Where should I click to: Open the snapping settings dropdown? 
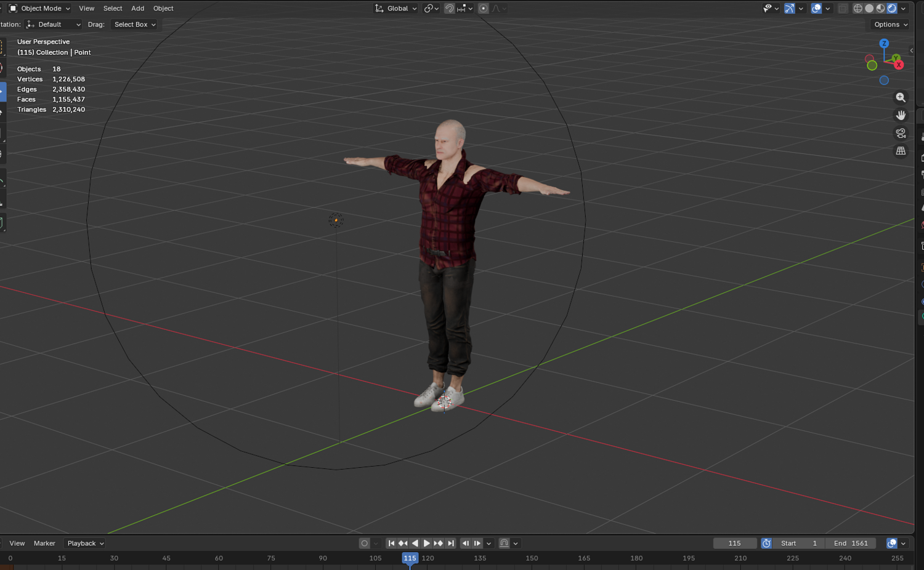(465, 9)
